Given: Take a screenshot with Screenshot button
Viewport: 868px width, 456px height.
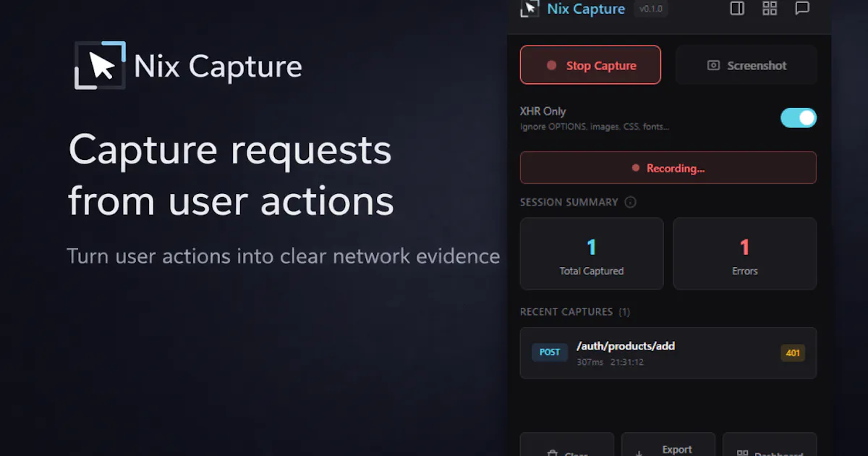Looking at the screenshot, I should point(746,65).
